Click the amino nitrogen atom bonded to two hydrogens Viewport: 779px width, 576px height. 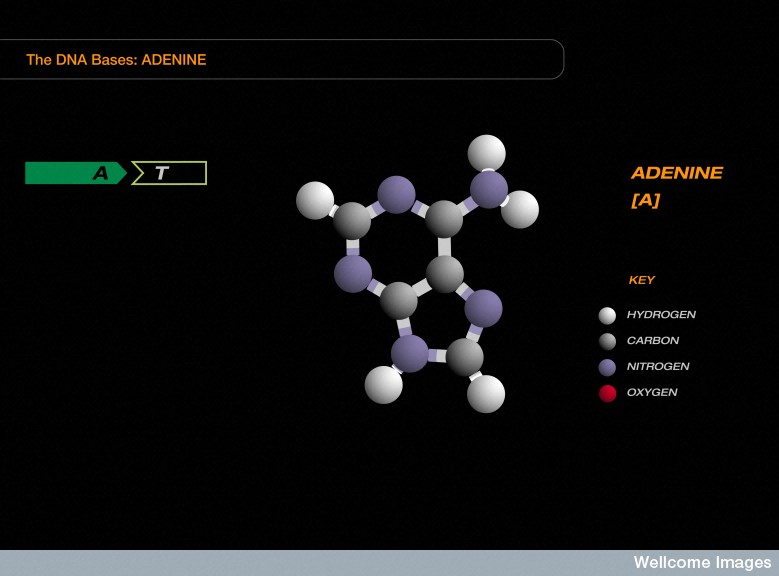pyautogui.click(x=489, y=189)
